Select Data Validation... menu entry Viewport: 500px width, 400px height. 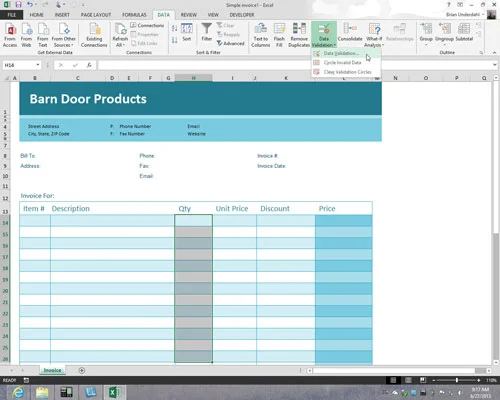pyautogui.click(x=341, y=53)
